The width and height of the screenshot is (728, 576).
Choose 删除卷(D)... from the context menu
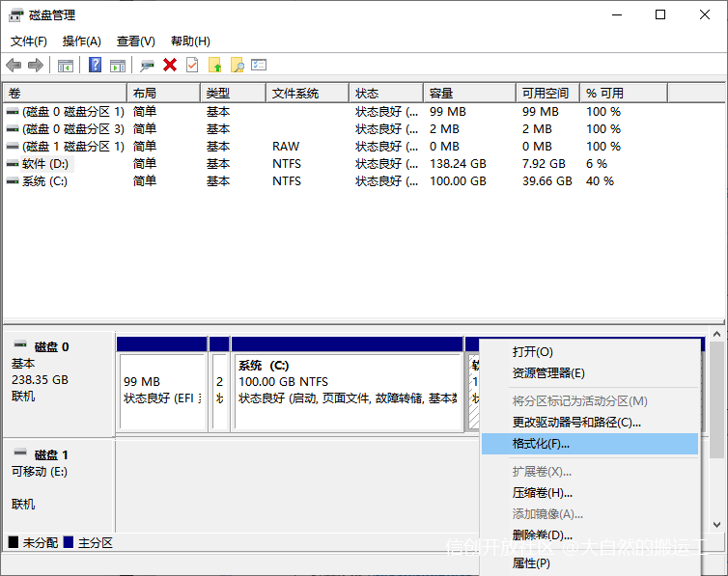[x=590, y=535]
